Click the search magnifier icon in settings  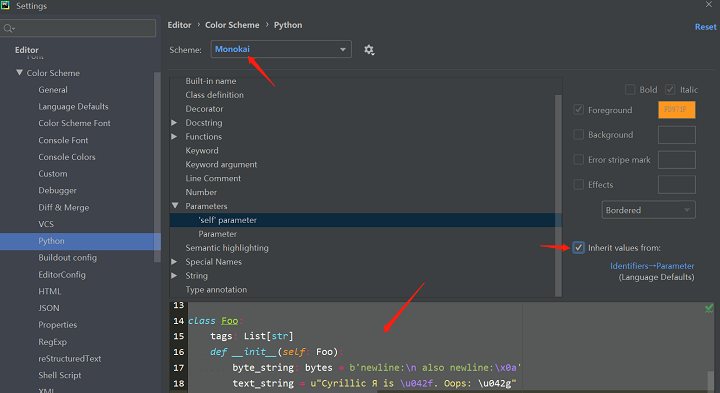pyautogui.click(x=9, y=29)
